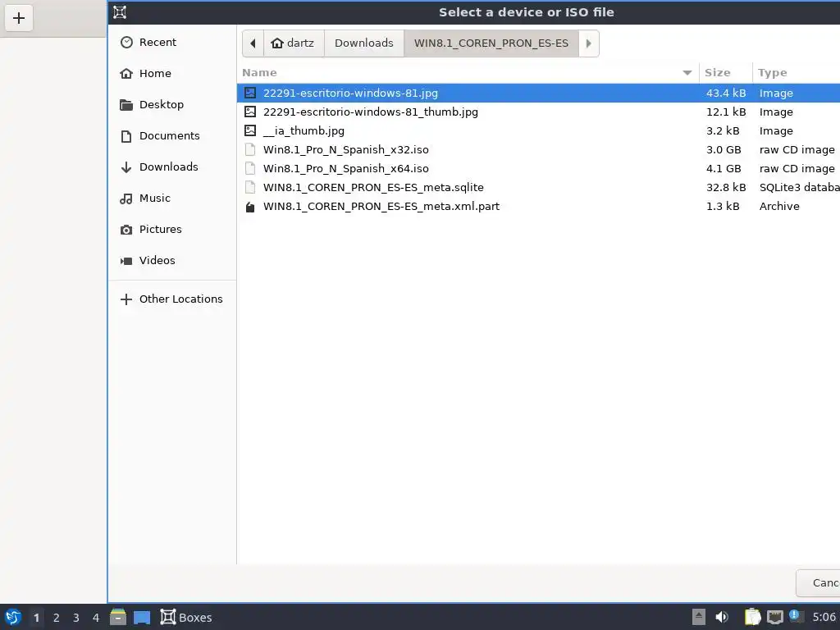The image size is (840, 630).
Task: Open the file manager launcher in the taskbar
Action: click(x=118, y=617)
